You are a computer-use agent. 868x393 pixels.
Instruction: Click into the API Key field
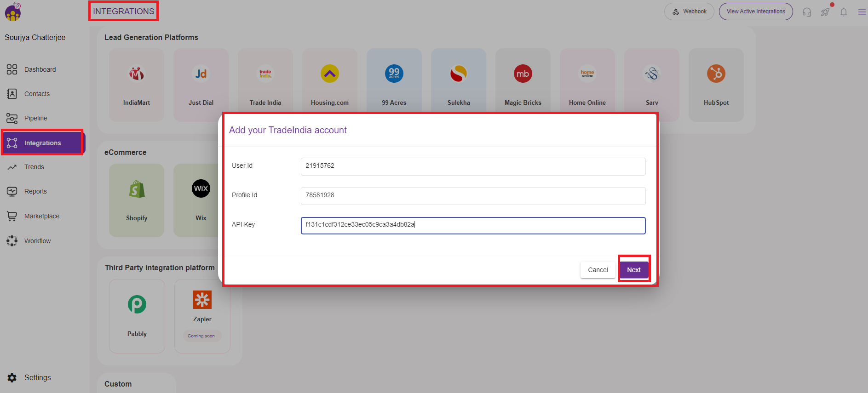pos(473,225)
